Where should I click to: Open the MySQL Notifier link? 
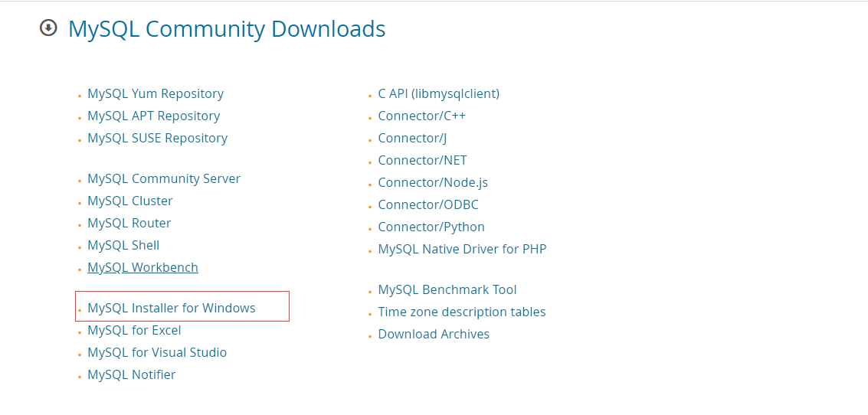point(131,375)
